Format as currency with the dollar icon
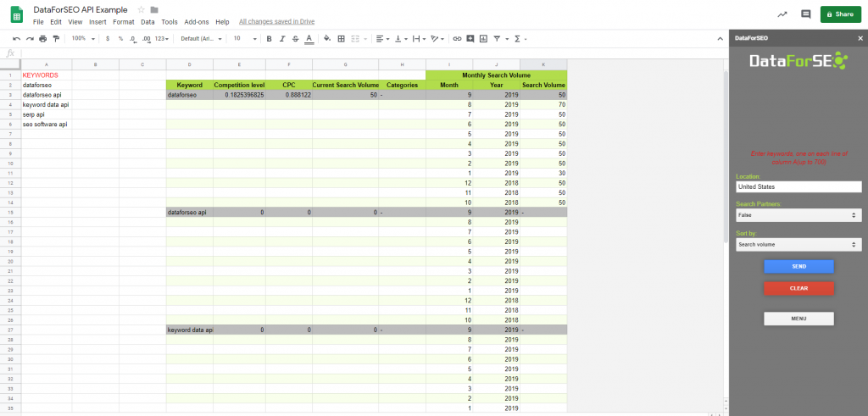 click(x=108, y=39)
